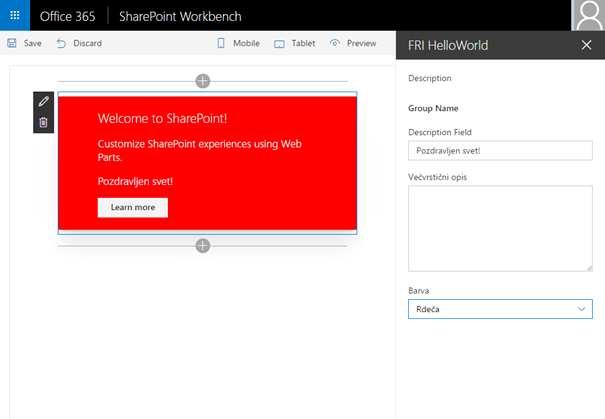This screenshot has width=605, height=419.
Task: Open the Office 365 app launcher
Action: [14, 16]
